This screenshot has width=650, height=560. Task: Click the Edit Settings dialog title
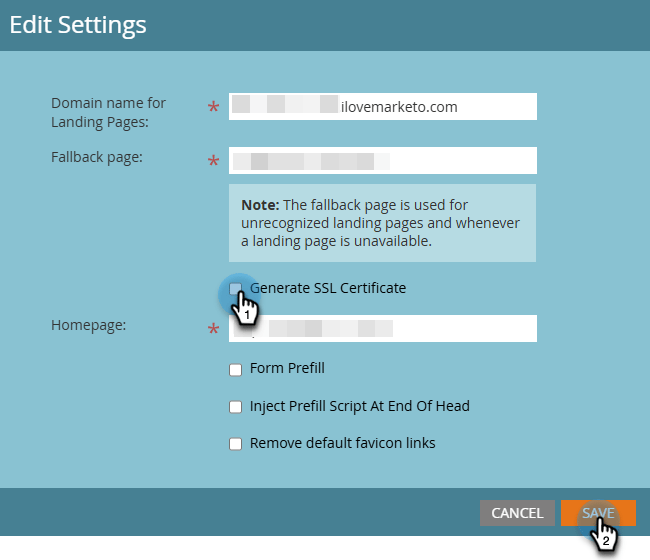(x=78, y=25)
